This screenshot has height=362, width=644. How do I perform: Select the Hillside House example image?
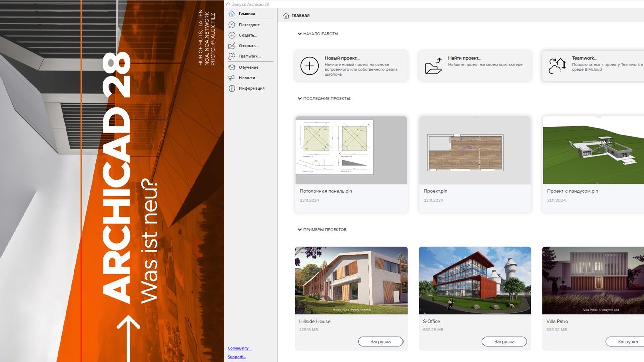(351, 281)
